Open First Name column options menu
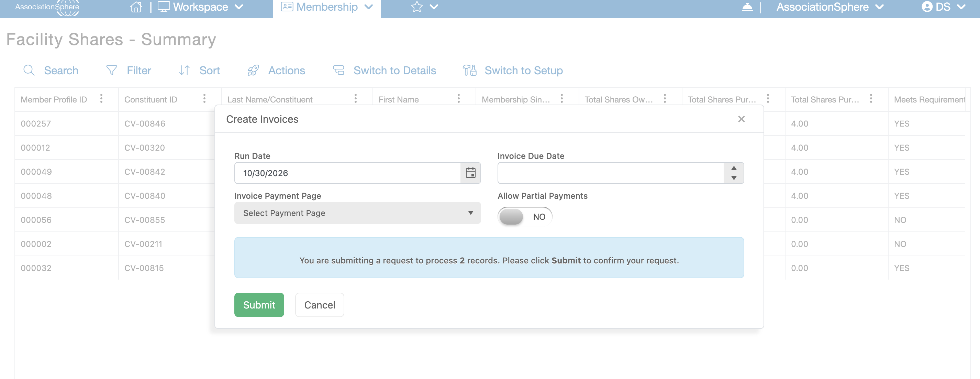980x379 pixels. pyautogui.click(x=459, y=99)
